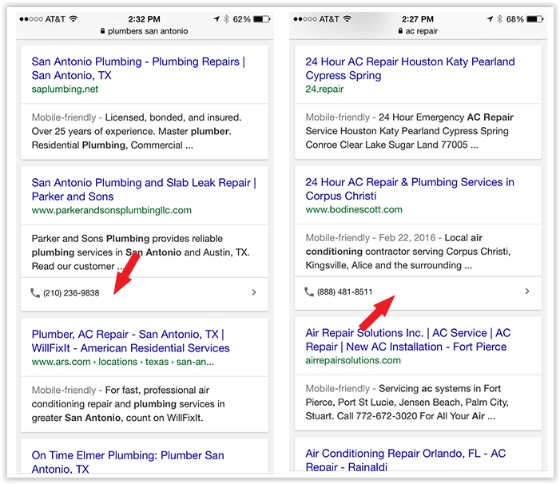The height and width of the screenshot is (484, 560).
Task: Tap snippet 'For fast, professional air conditioning'
Action: (128, 404)
